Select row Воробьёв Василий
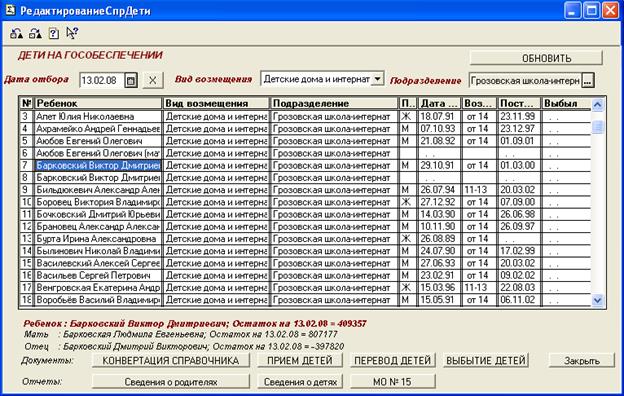The height and width of the screenshot is (396, 624). pyautogui.click(x=305, y=300)
